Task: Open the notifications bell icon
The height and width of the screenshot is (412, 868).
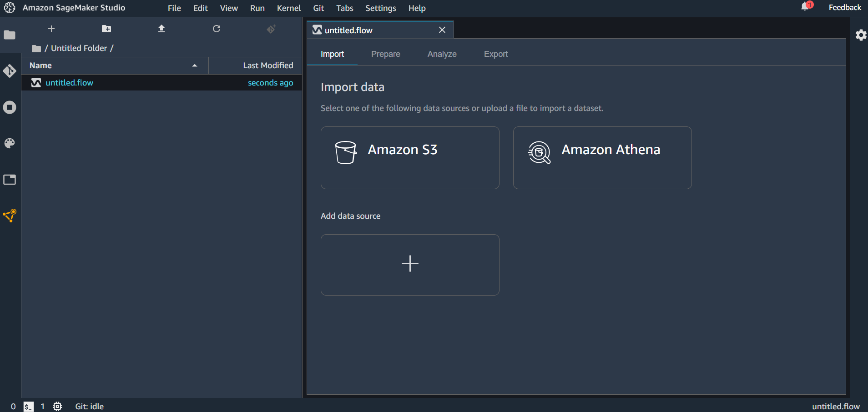Action: click(x=806, y=6)
